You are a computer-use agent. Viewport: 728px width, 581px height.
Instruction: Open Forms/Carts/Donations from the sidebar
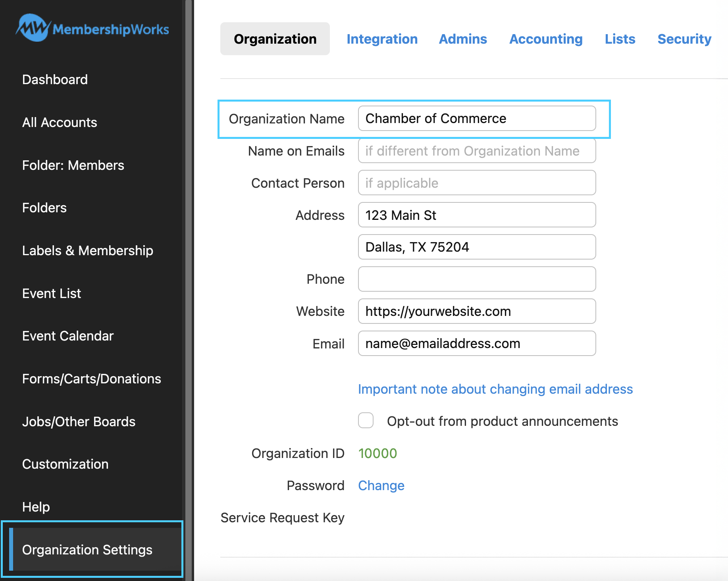pyautogui.click(x=91, y=379)
